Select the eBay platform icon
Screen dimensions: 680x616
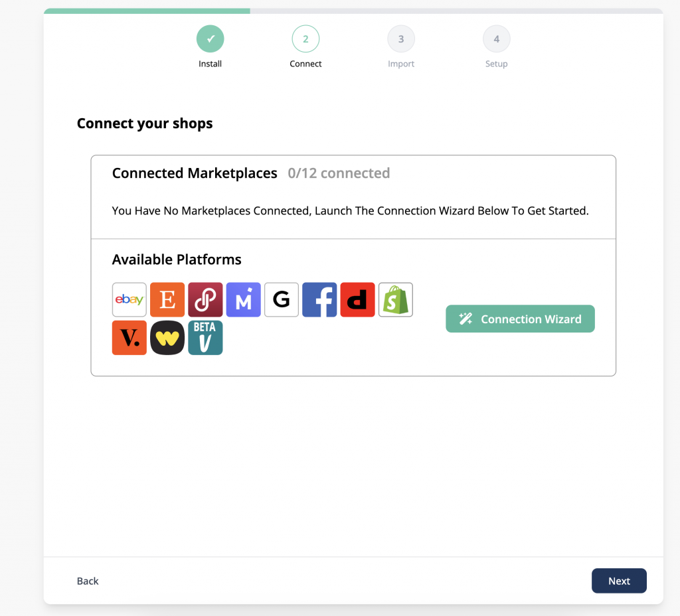click(129, 300)
